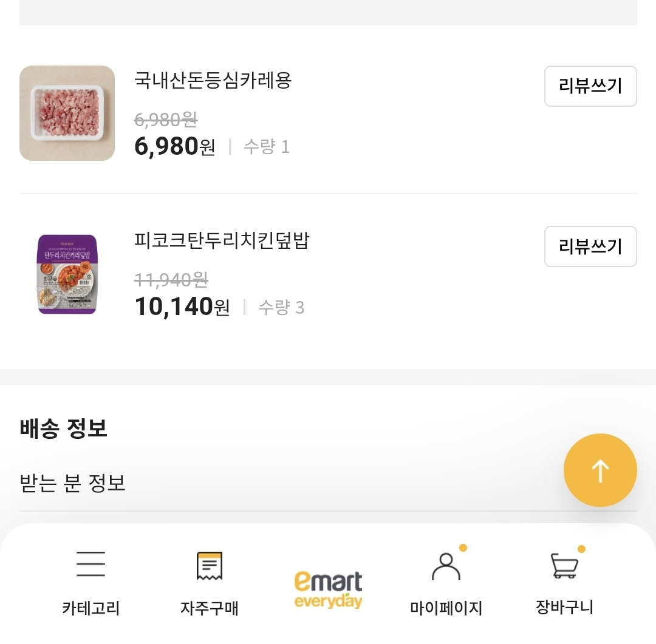
Task: Click the discounted price 10,140원
Action: click(180, 307)
